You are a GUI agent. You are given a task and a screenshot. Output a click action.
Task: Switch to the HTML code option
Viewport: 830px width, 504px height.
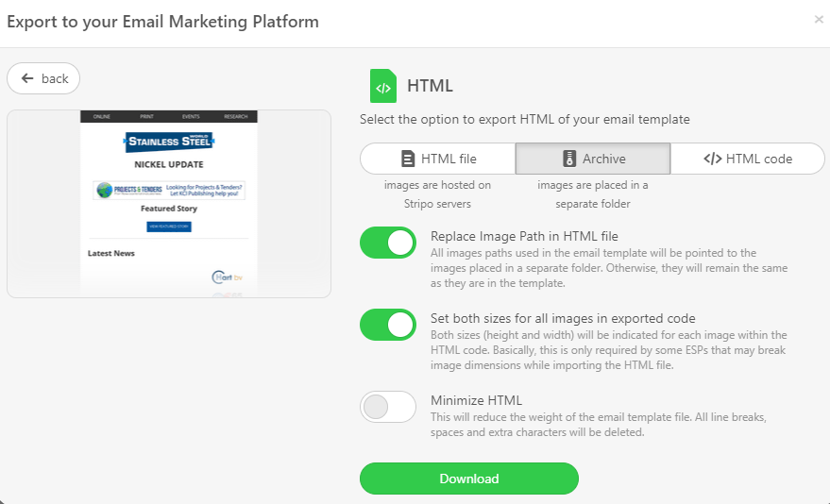[748, 159]
